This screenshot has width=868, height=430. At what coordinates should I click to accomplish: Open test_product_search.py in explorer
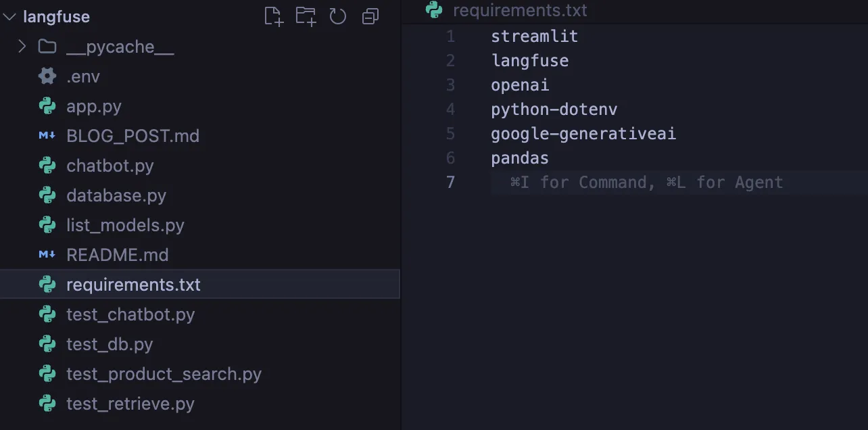coord(164,374)
